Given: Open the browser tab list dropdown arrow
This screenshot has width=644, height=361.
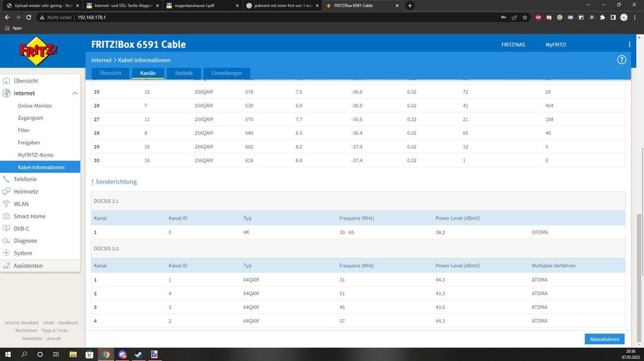Looking at the screenshot, I should (588, 5).
